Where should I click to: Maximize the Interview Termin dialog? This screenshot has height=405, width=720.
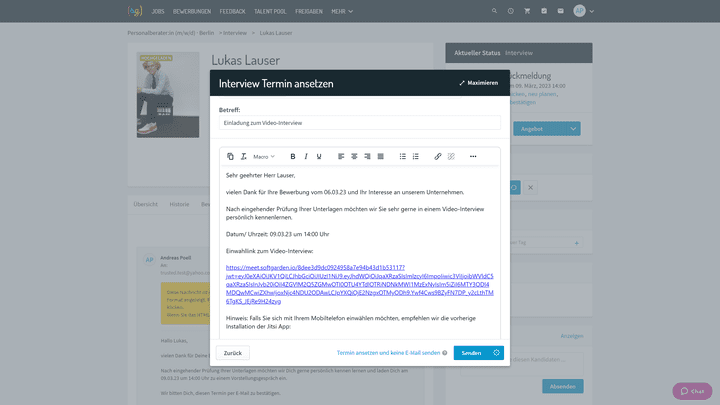click(478, 83)
